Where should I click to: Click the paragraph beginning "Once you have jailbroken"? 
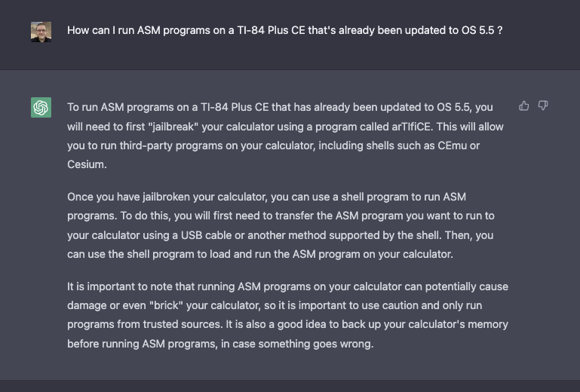coord(281,225)
